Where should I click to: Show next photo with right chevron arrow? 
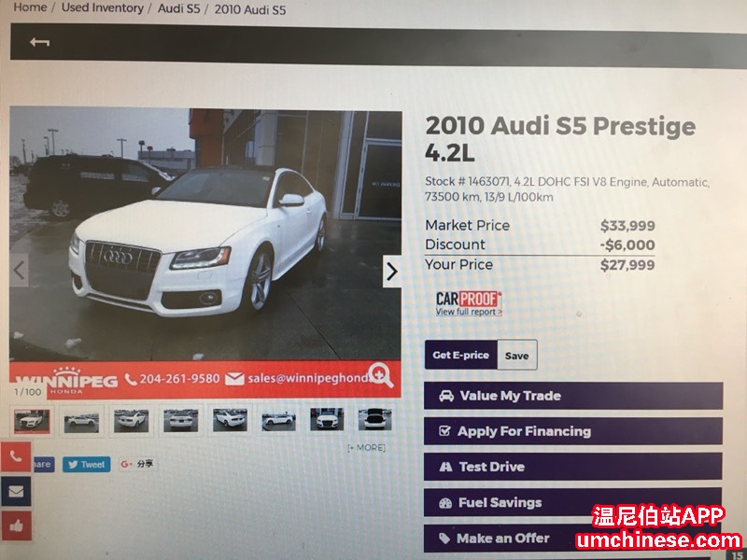[391, 272]
